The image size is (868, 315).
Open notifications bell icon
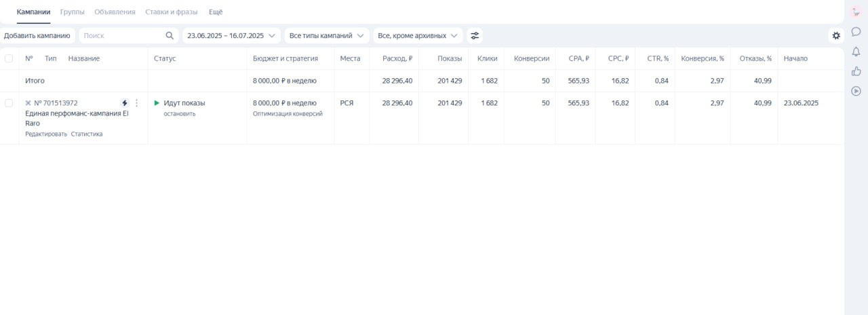[x=856, y=51]
